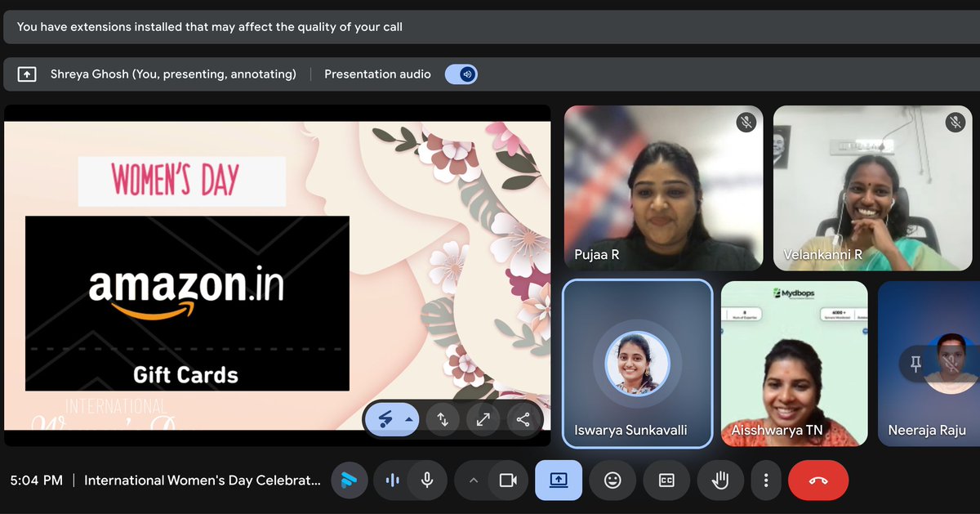Click the muted mic icon on Pujaa R's tile

pos(746,123)
